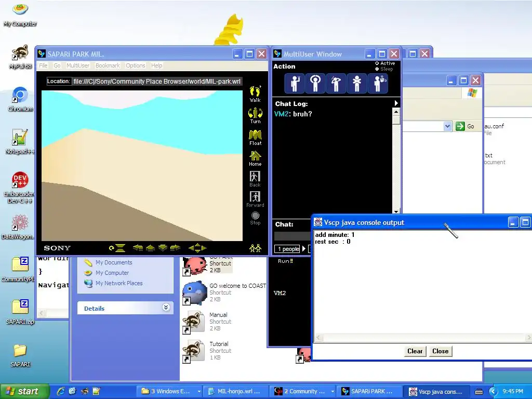Select the Float navigation tool

pos(255,138)
